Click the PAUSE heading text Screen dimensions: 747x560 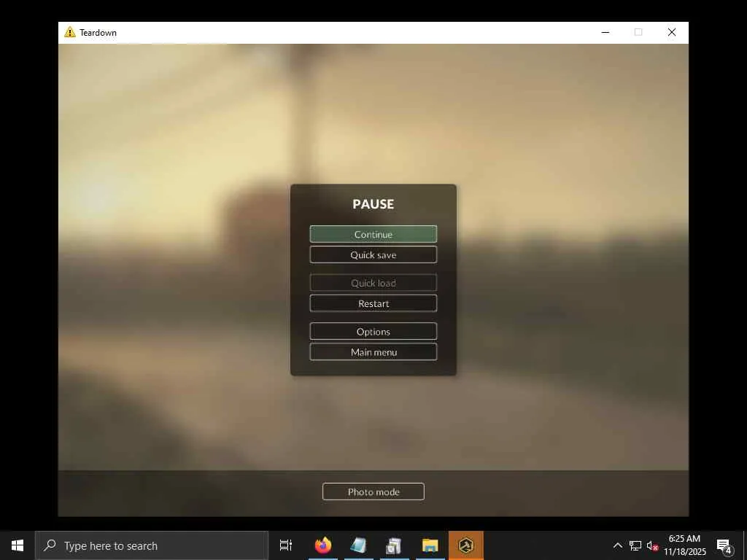[x=373, y=204]
